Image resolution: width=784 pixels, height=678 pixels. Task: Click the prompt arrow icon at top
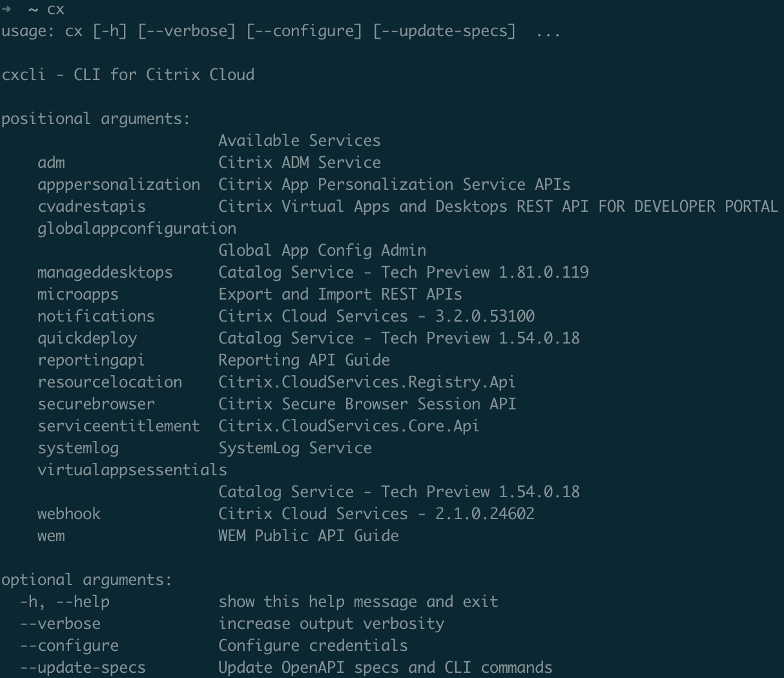tap(6, 9)
